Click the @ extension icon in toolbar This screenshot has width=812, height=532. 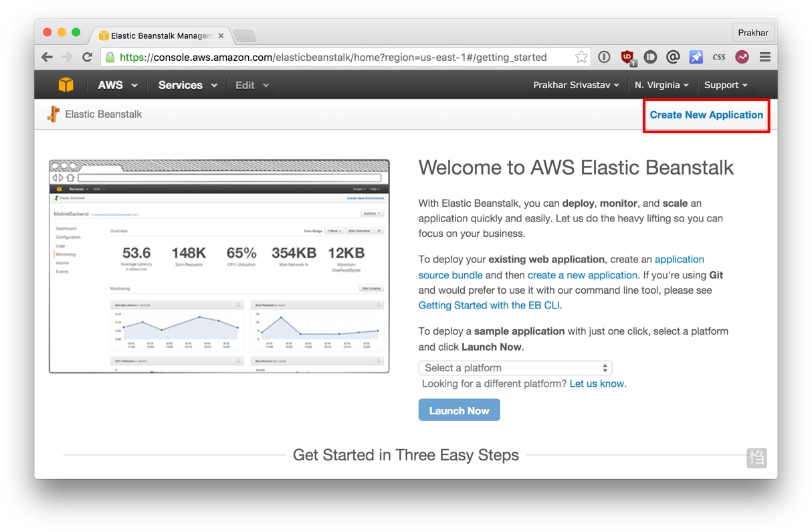tap(673, 57)
